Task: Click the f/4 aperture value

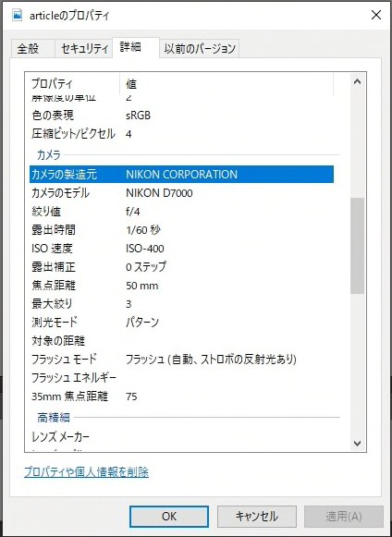Action: click(132, 212)
